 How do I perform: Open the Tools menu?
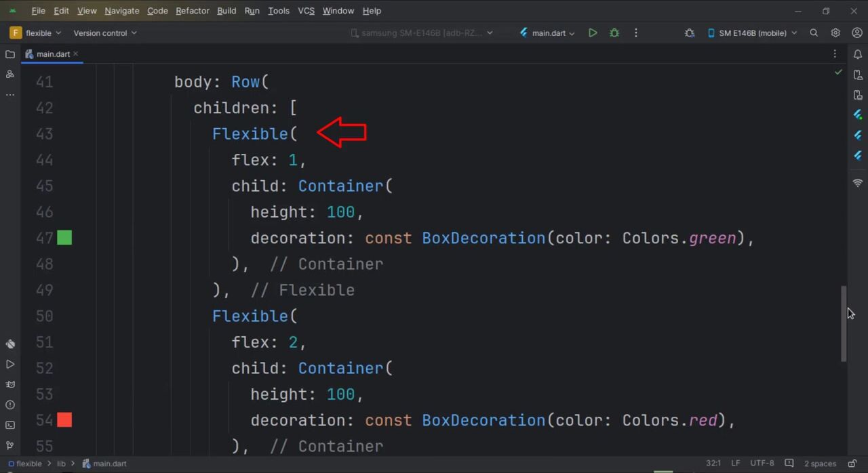click(x=278, y=11)
